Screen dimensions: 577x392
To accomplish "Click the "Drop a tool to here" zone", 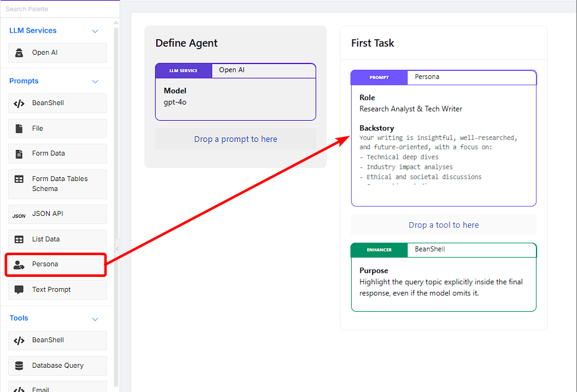I will click(443, 225).
